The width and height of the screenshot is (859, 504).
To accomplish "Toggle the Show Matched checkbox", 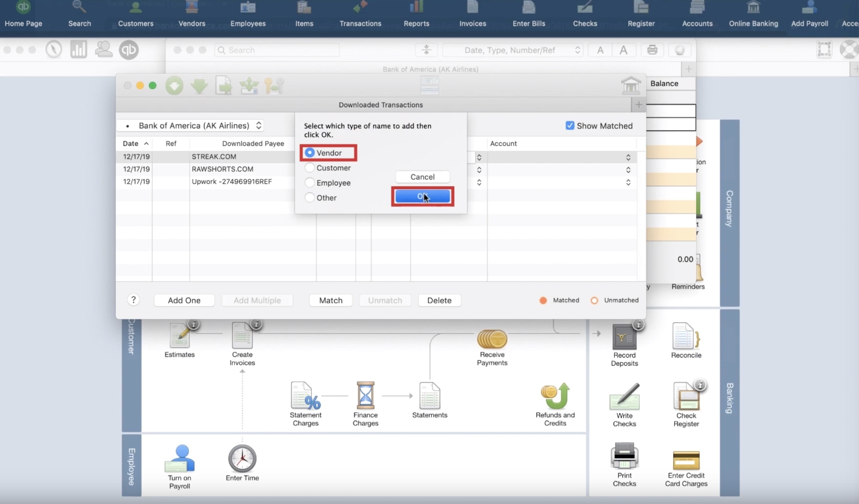I will (570, 126).
